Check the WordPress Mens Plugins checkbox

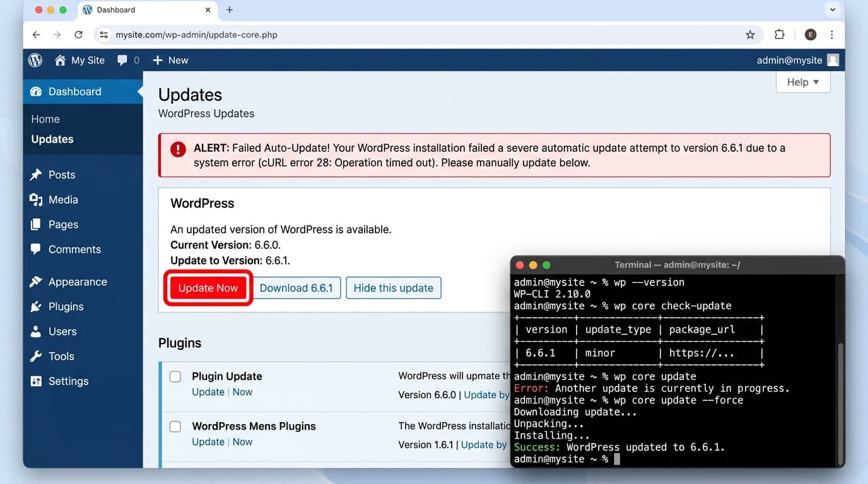click(x=175, y=427)
